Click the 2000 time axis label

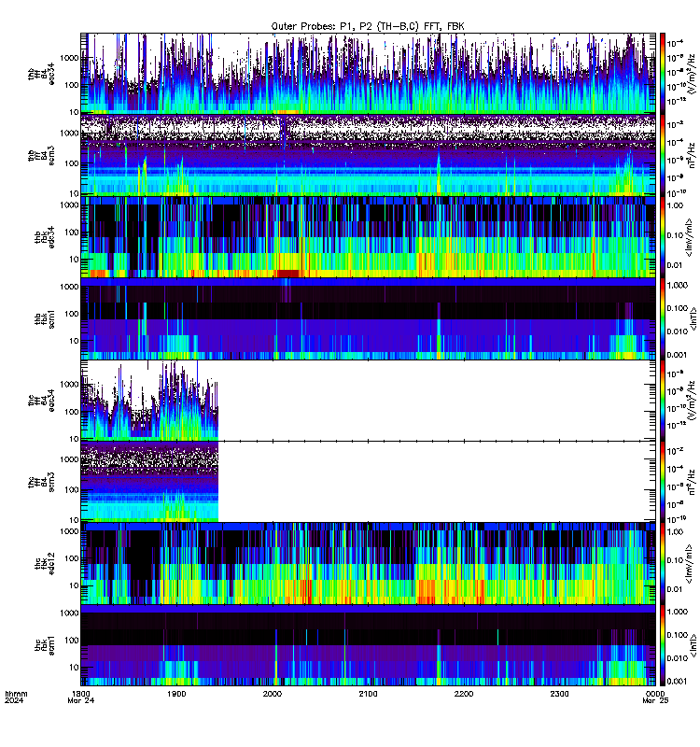[x=273, y=694]
